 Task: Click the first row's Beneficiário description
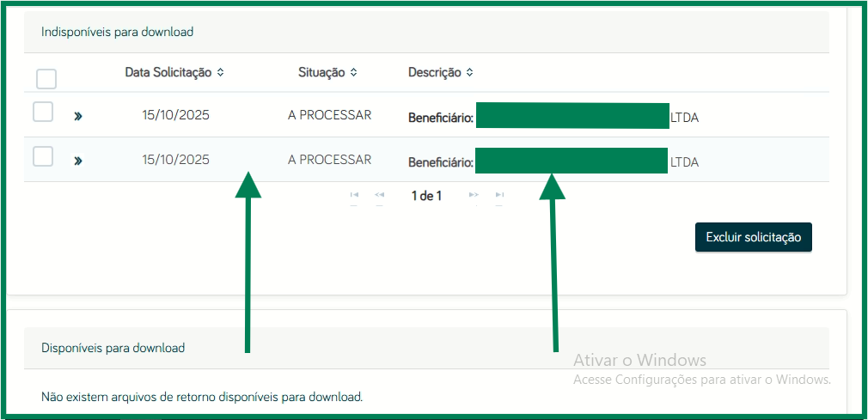(x=440, y=117)
